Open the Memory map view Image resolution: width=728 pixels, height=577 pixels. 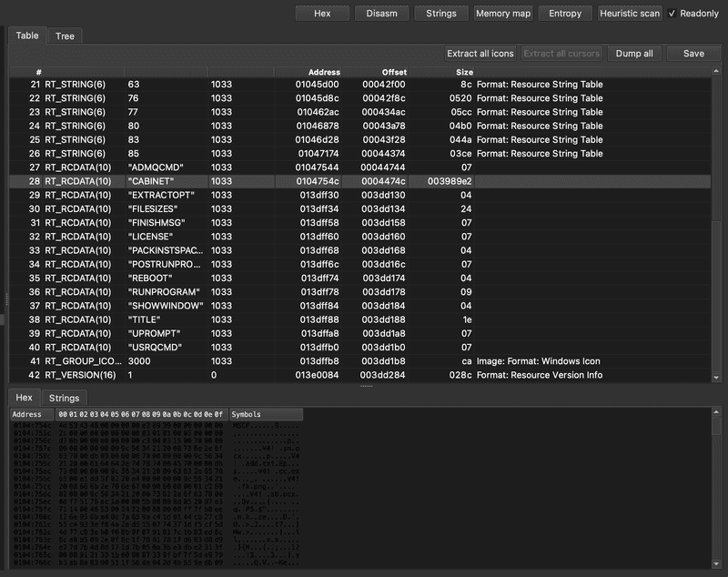(x=502, y=14)
